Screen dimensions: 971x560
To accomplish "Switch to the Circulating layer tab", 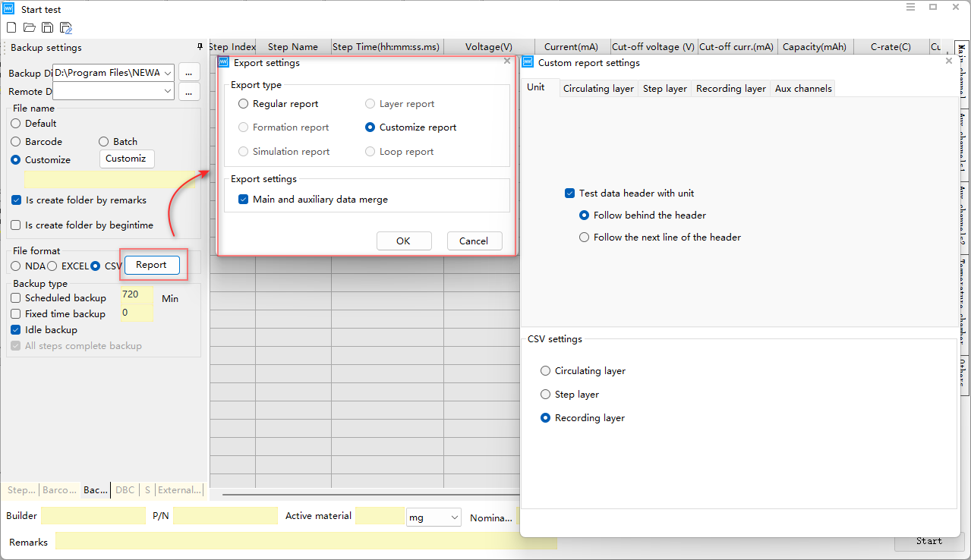I will click(598, 88).
